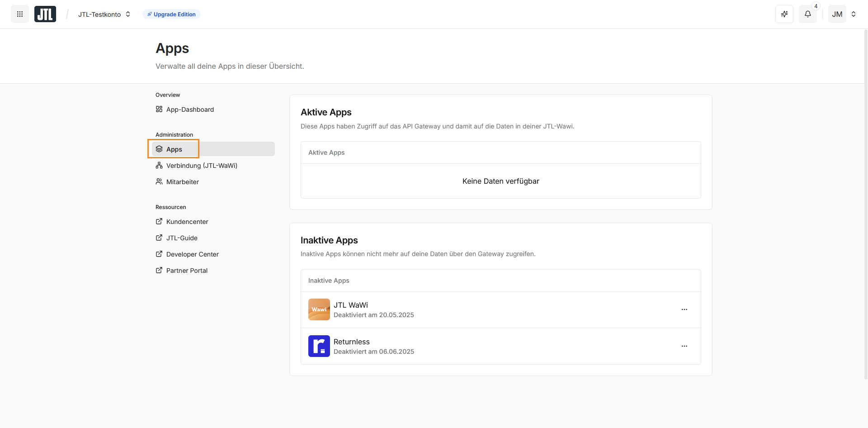
Task: Click the 'Apps' page title
Action: [x=172, y=48]
